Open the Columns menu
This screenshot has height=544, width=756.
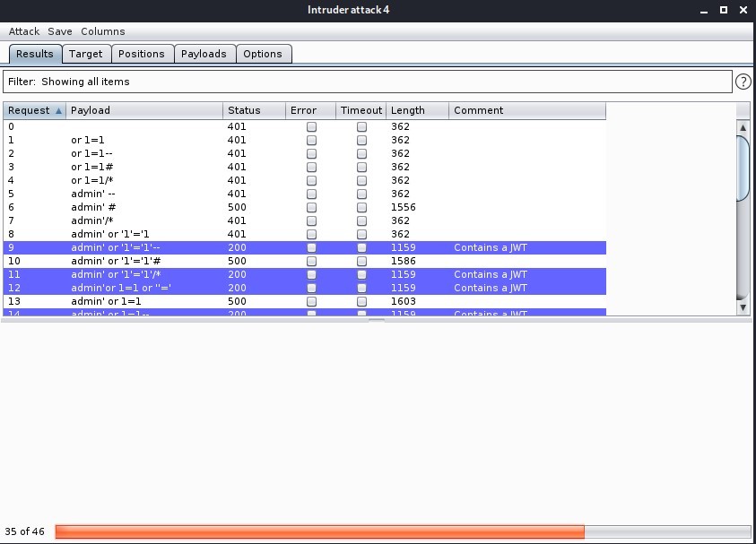(x=102, y=31)
